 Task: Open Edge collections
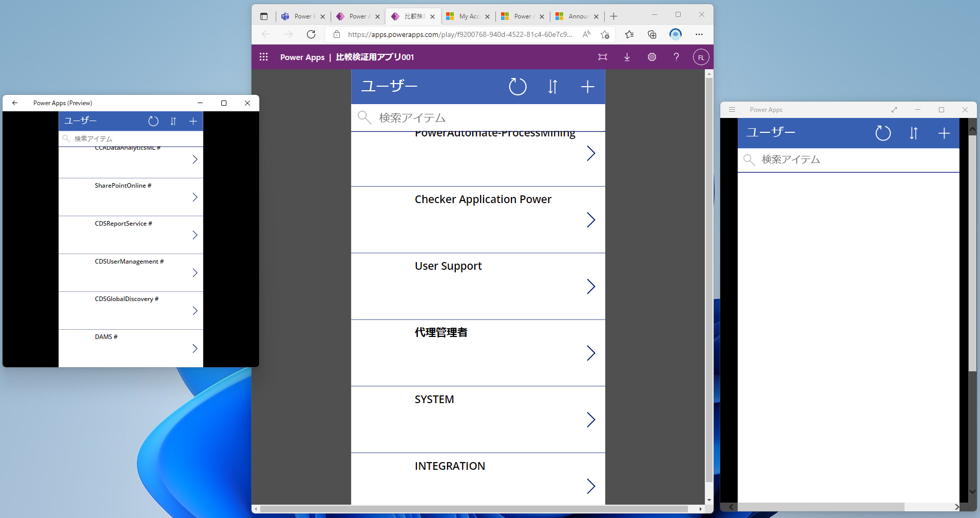pyautogui.click(x=652, y=34)
